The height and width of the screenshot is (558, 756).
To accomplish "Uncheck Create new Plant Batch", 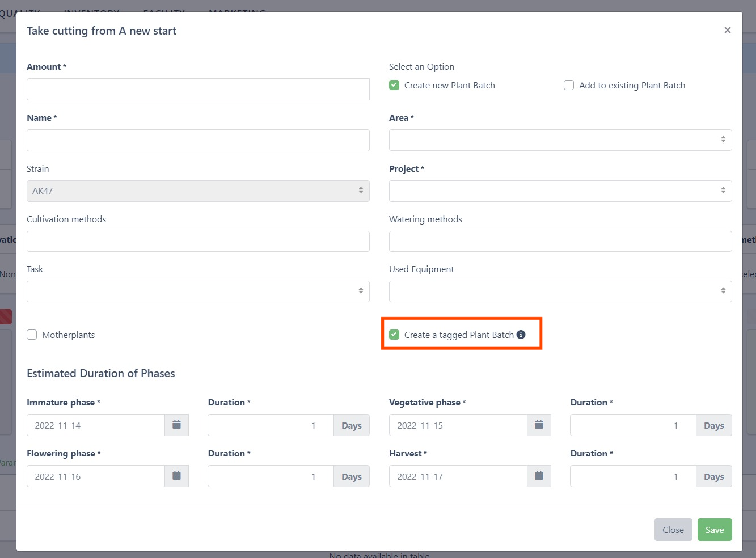I will pyautogui.click(x=394, y=85).
